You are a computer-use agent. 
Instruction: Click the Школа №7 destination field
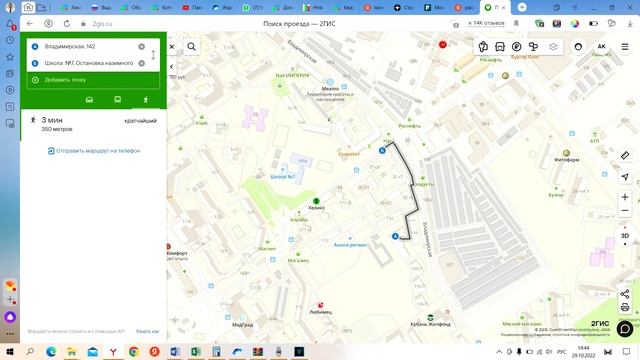tap(88, 63)
